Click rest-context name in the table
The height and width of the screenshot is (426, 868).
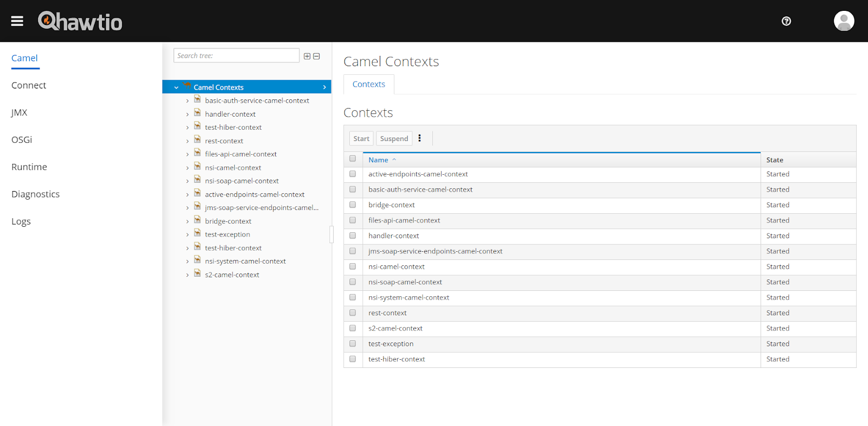387,313
